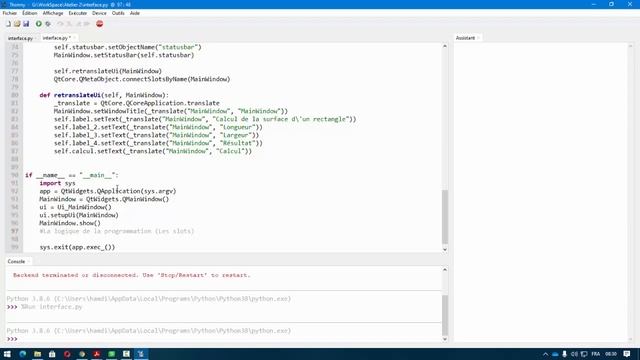Image resolution: width=640 pixels, height=360 pixels.
Task: Click the network tray icon
Action: point(584,354)
